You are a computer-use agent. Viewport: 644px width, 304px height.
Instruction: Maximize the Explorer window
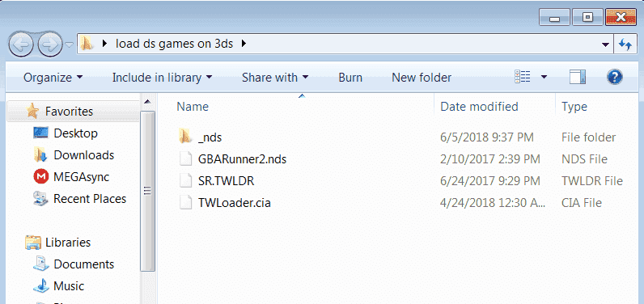[588, 18]
